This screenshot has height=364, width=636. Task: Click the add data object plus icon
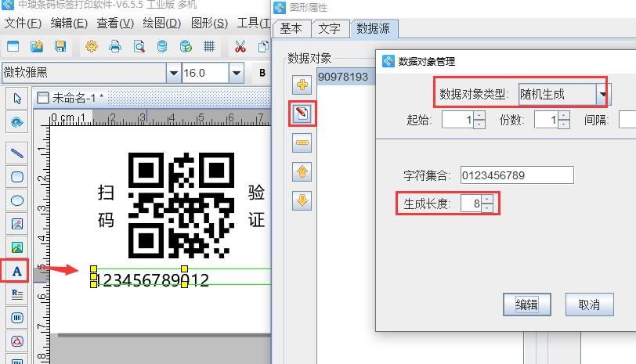coord(302,84)
